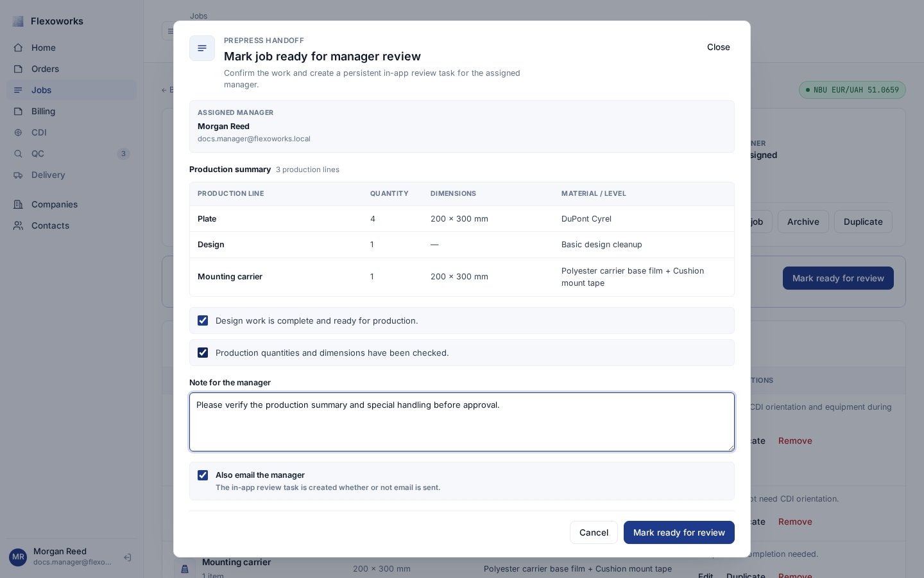Image resolution: width=924 pixels, height=578 pixels.
Task: Click the '3 production lines' label
Action: tap(307, 170)
